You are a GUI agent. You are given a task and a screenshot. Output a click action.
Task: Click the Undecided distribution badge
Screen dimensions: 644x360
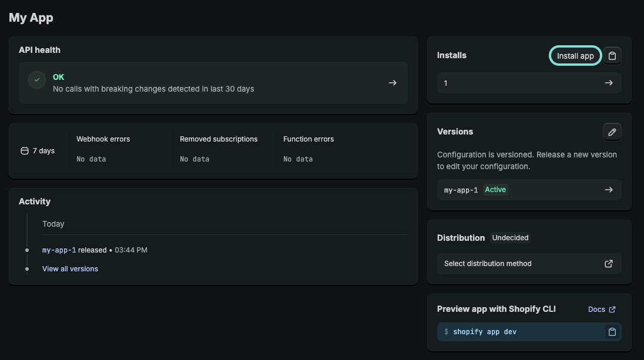click(511, 238)
